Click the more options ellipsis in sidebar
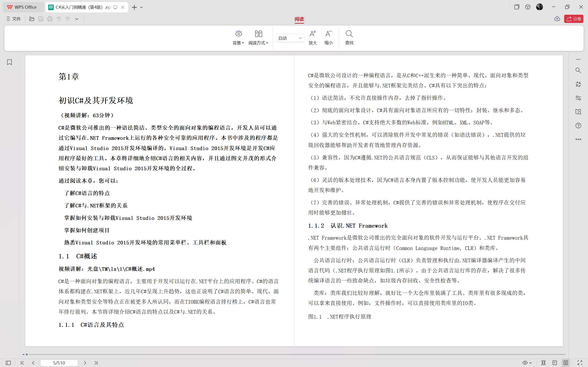Viewport: 588px width, 367px height. tap(578, 139)
